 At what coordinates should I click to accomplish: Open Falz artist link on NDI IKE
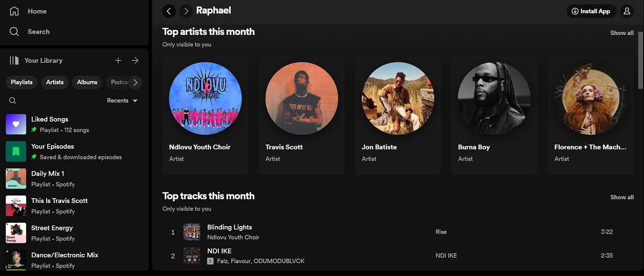pos(223,261)
